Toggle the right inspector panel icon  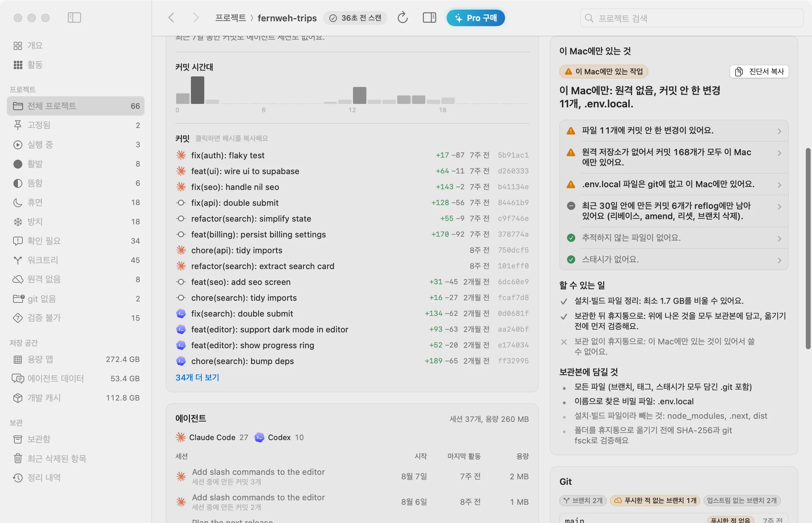point(429,18)
